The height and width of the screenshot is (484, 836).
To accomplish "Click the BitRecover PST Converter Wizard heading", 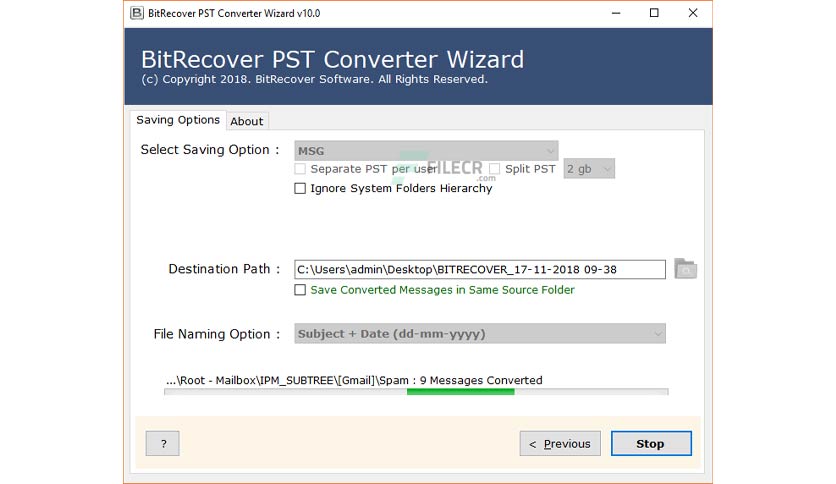I will tap(333, 59).
